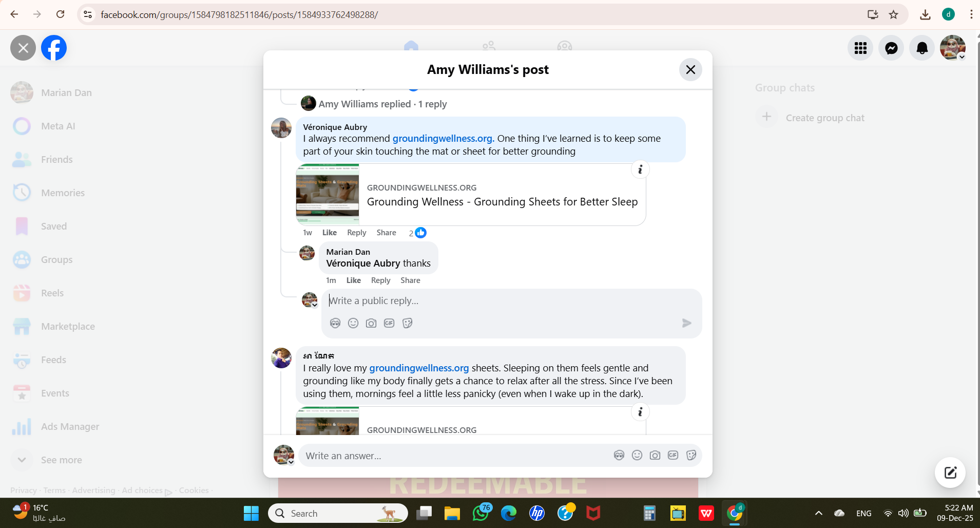Click into the Write an answer field
Screen dimensions: 980x528
point(454,456)
